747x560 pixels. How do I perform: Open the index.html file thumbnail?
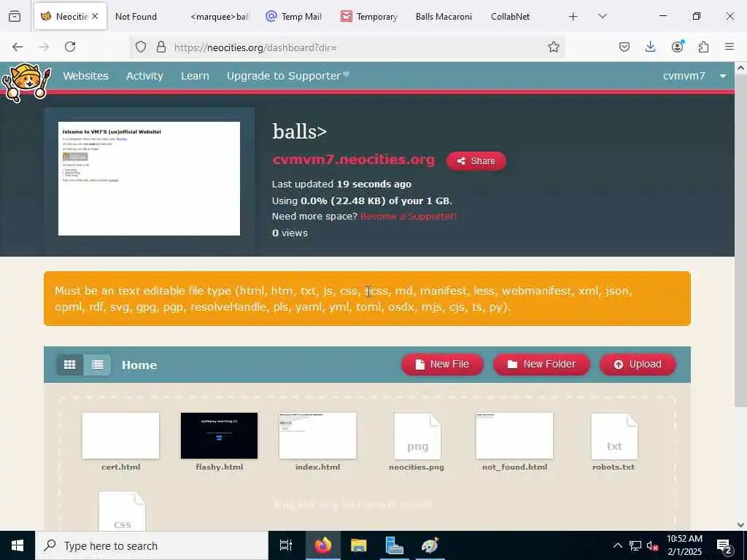318,436
